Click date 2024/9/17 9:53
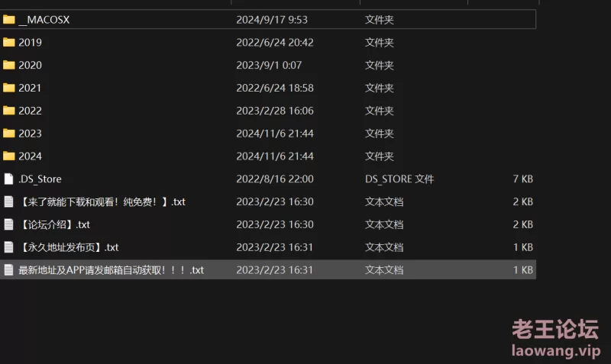This screenshot has width=611, height=364. tap(272, 20)
